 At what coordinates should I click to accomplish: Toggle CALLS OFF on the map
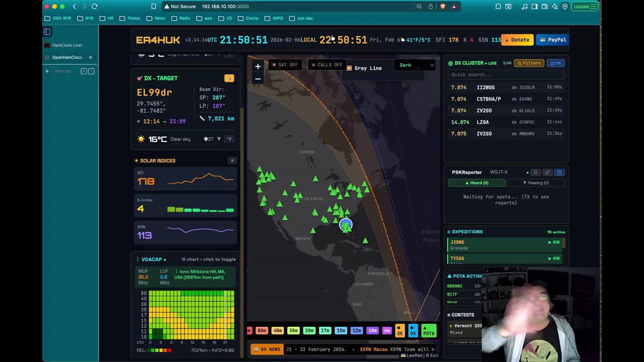[327, 65]
